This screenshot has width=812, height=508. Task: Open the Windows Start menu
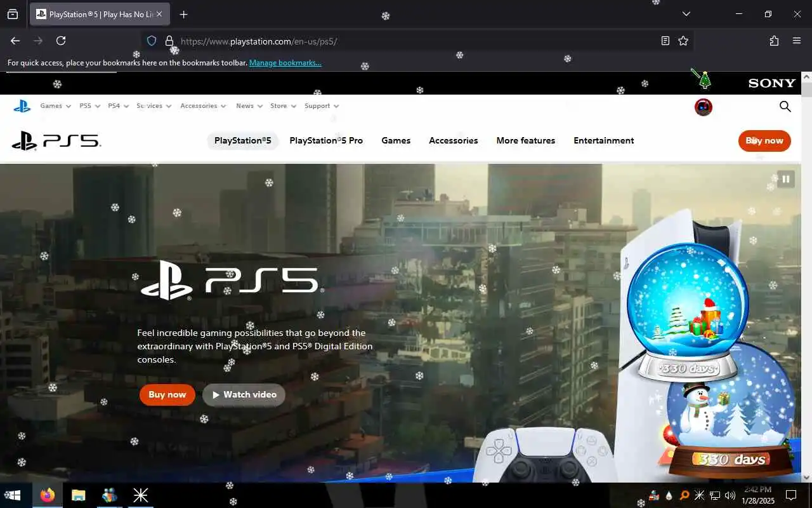pyautogui.click(x=13, y=495)
